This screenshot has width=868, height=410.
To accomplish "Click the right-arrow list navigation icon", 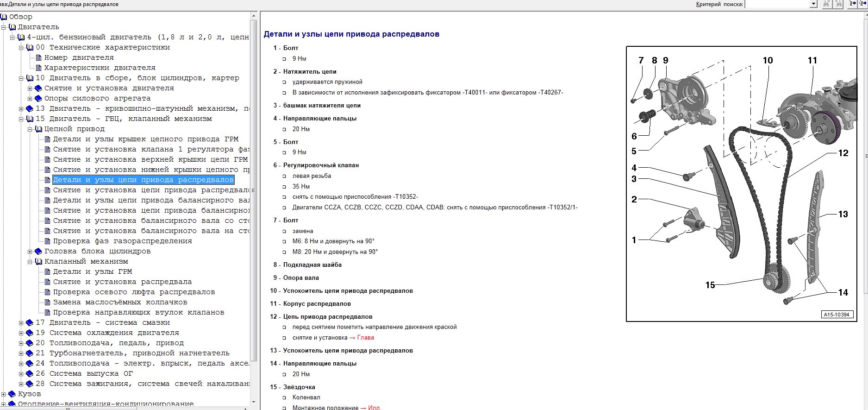I will 863,4.
